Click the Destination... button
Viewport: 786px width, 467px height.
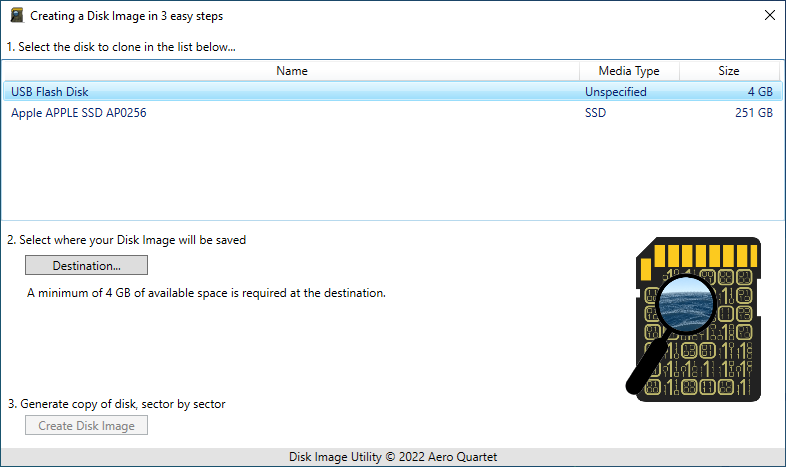(x=86, y=265)
